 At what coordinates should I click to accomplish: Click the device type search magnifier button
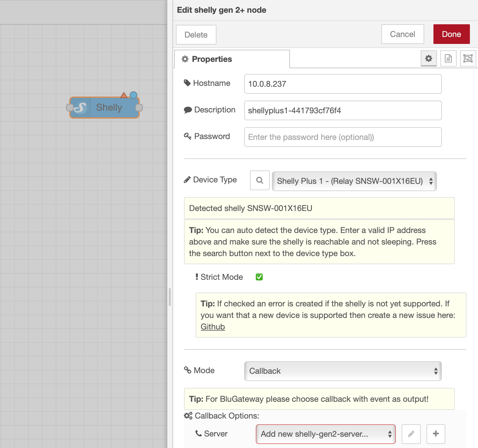[260, 180]
